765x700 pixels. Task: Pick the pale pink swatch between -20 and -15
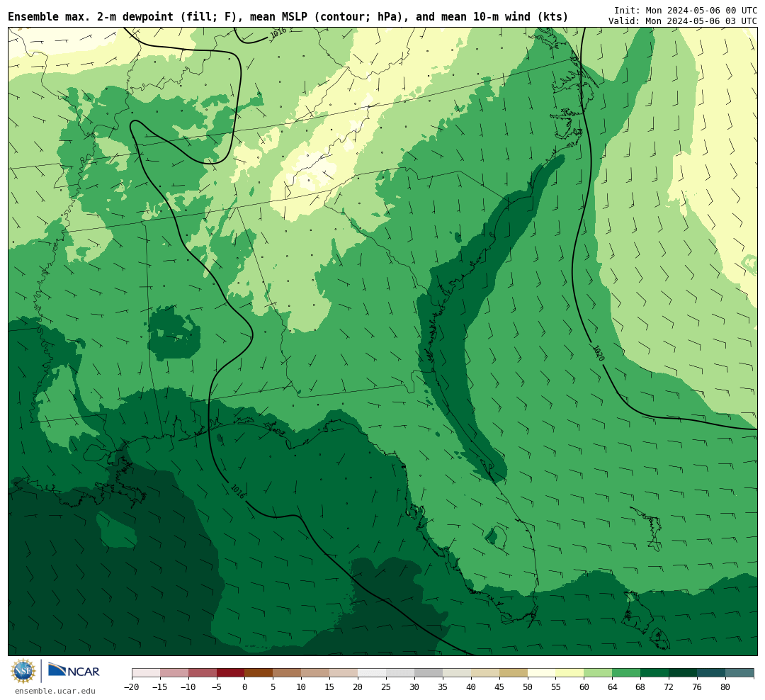point(146,673)
